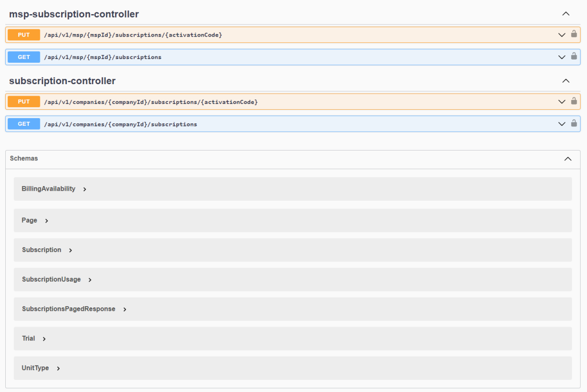This screenshot has width=587, height=392.
Task: Open authorization lock on PUT msp activation endpoint
Action: [573, 34]
